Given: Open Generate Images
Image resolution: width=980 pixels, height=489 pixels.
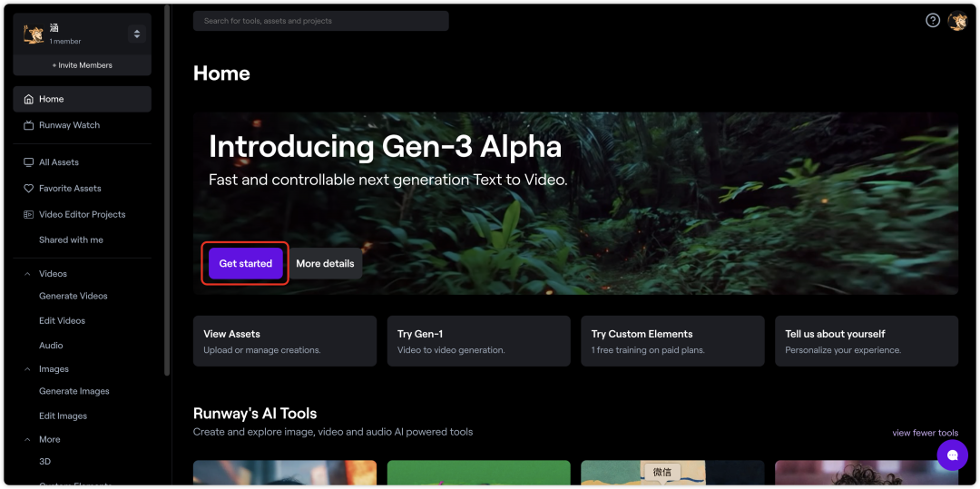Looking at the screenshot, I should pyautogui.click(x=74, y=392).
